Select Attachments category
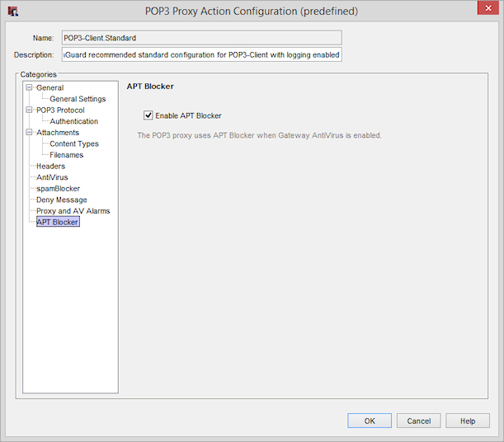The height and width of the screenshot is (442, 504). 58,133
